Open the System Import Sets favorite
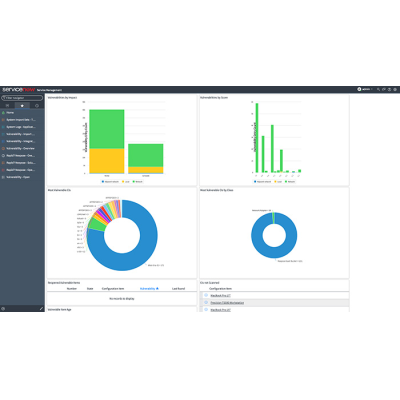Viewport: 400px width, 400px height. point(21,120)
